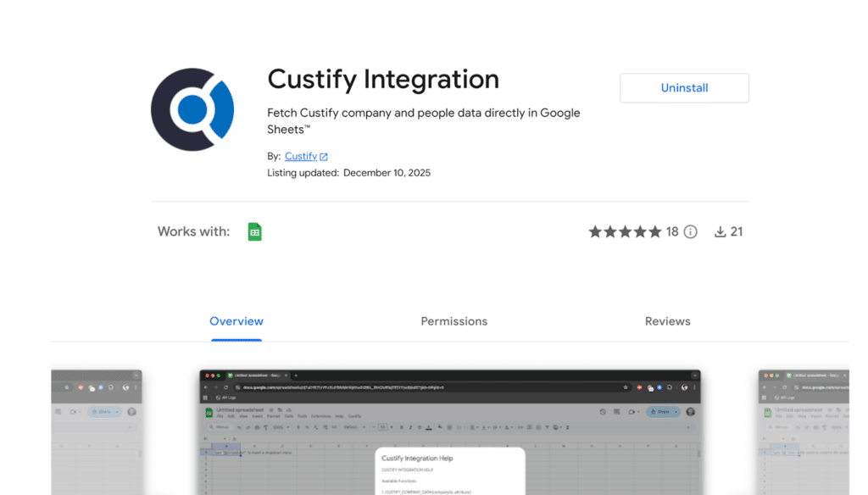Select the Overview tab
The image size is (868, 495).
tap(236, 321)
